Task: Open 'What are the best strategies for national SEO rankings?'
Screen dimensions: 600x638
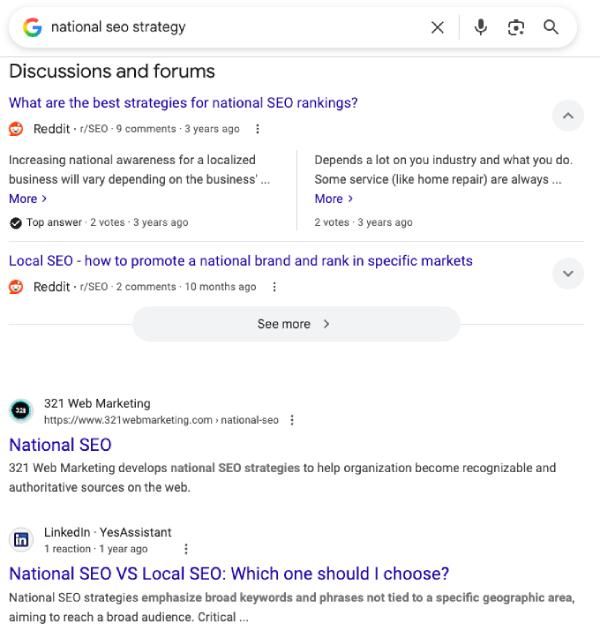Action: [x=183, y=103]
